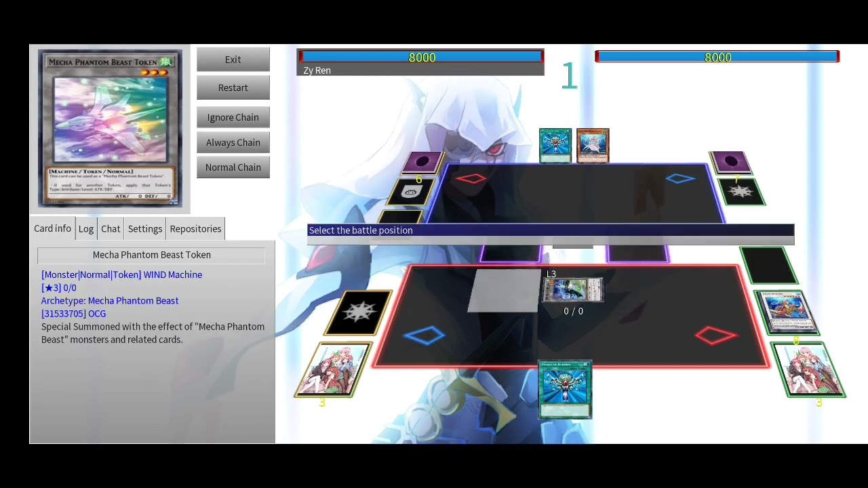This screenshot has width=868, height=488.
Task: Click the left purple extra monster zone
Action: coord(511,254)
